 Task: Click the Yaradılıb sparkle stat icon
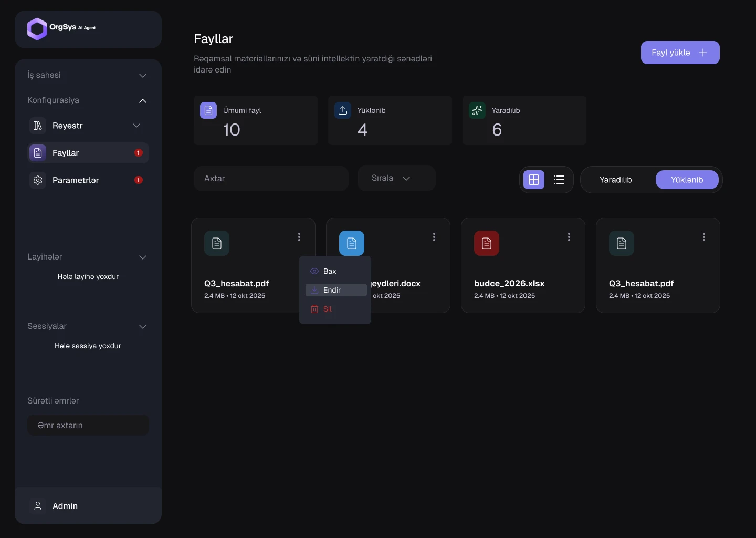[x=477, y=110]
